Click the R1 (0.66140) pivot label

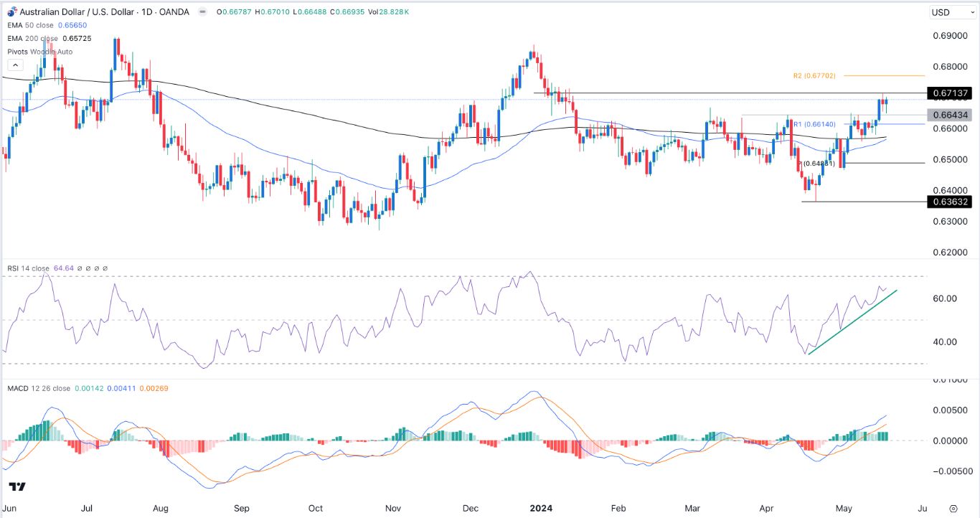pos(809,124)
